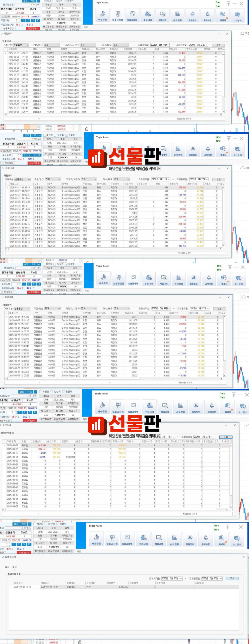Click 빠른주문 icon above the 입출금내역 window
249x644 pixels.
(x=96, y=539)
